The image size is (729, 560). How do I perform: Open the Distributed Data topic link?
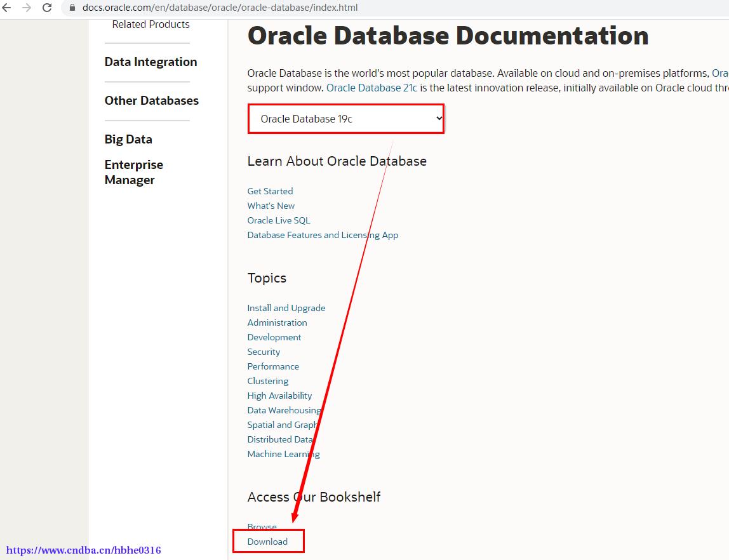pos(280,439)
